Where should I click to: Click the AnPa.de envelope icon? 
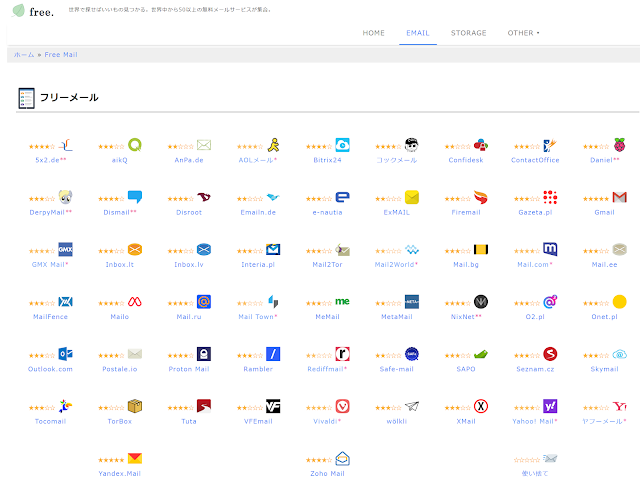pyautogui.click(x=204, y=145)
